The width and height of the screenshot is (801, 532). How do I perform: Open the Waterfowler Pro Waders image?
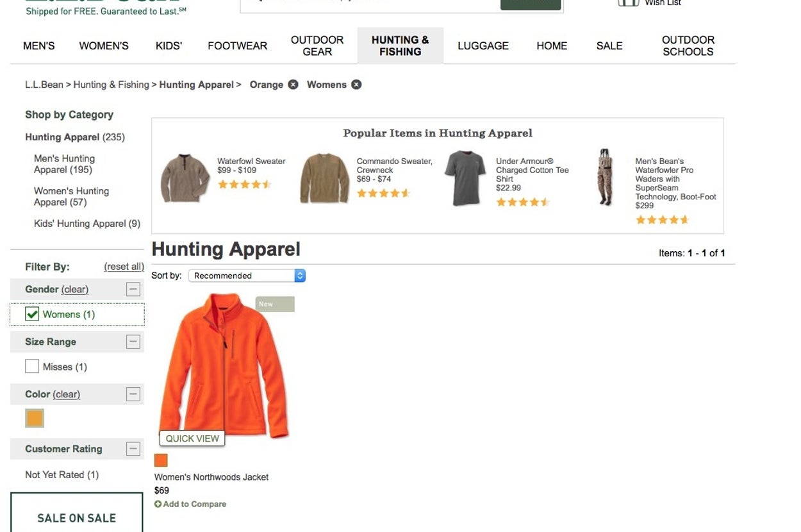click(604, 178)
